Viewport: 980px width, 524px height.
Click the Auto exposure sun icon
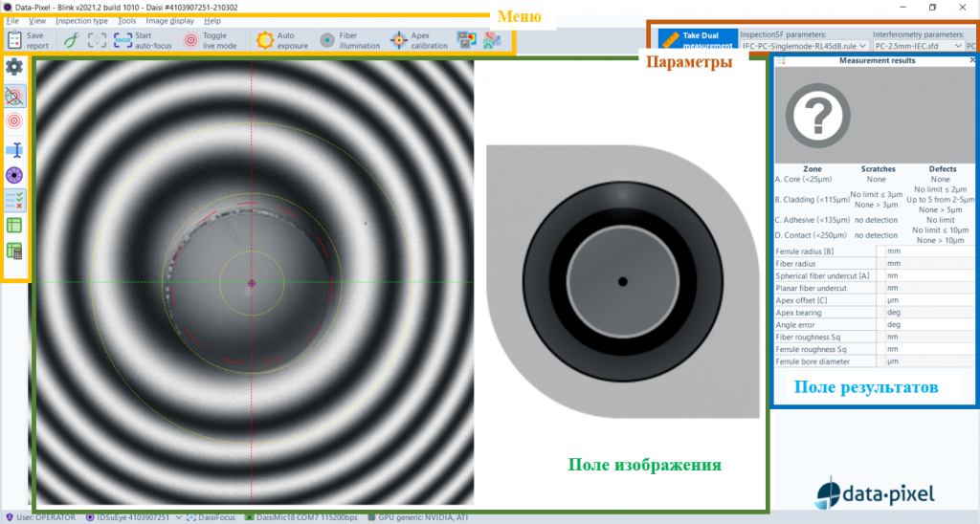pyautogui.click(x=264, y=40)
